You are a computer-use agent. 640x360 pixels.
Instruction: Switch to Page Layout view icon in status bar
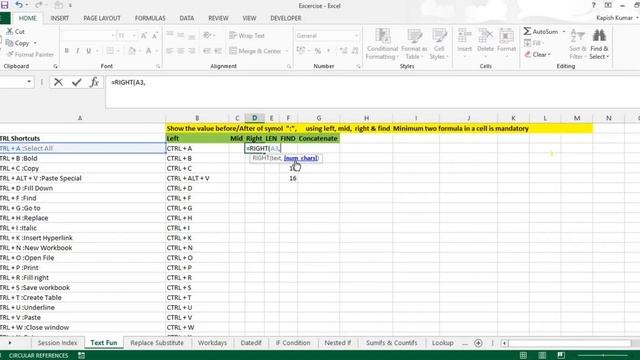542,356
